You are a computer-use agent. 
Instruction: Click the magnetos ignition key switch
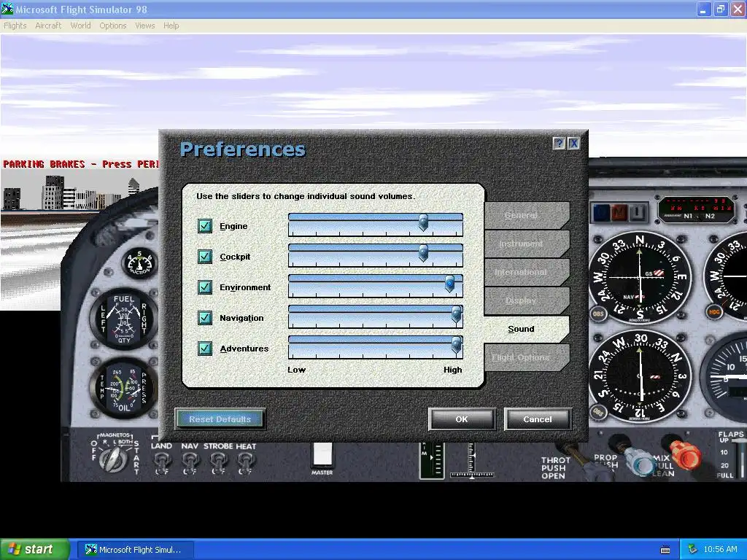tap(113, 458)
